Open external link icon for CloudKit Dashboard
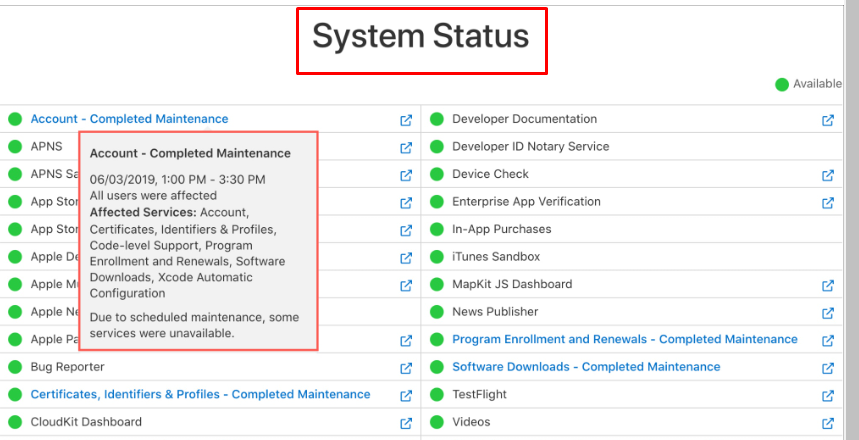 (x=406, y=423)
